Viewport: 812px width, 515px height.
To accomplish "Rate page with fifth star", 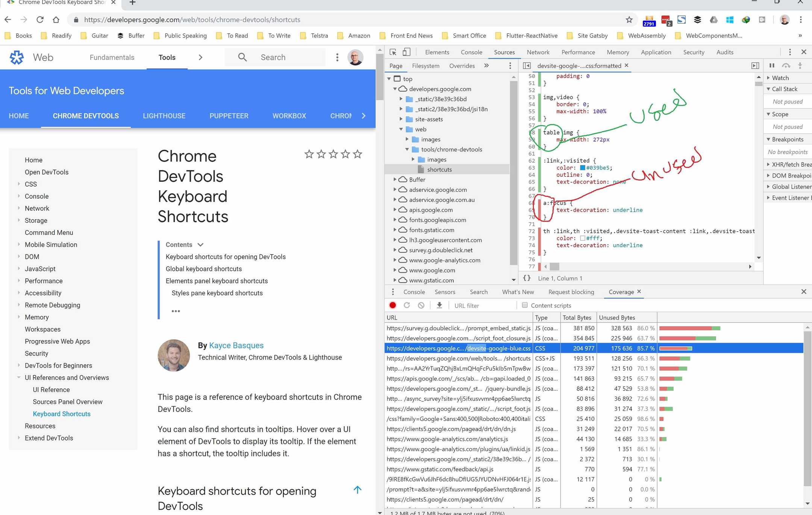I will click(x=358, y=154).
